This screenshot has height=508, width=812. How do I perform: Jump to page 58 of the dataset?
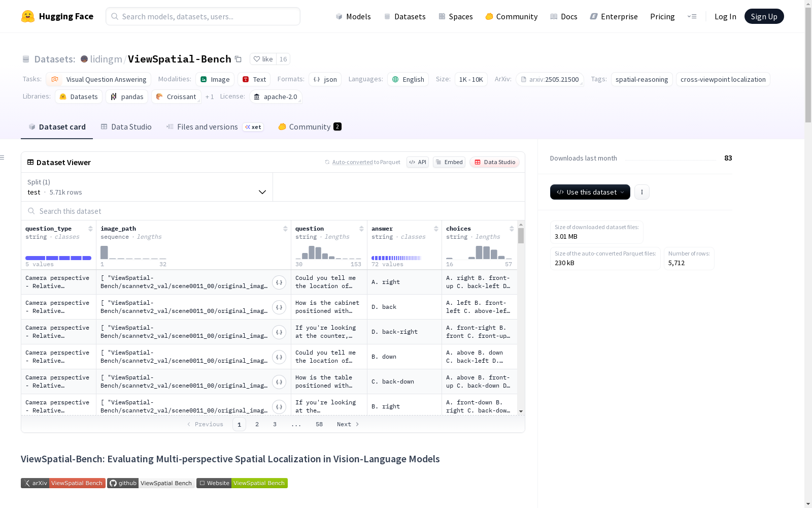coord(319,424)
